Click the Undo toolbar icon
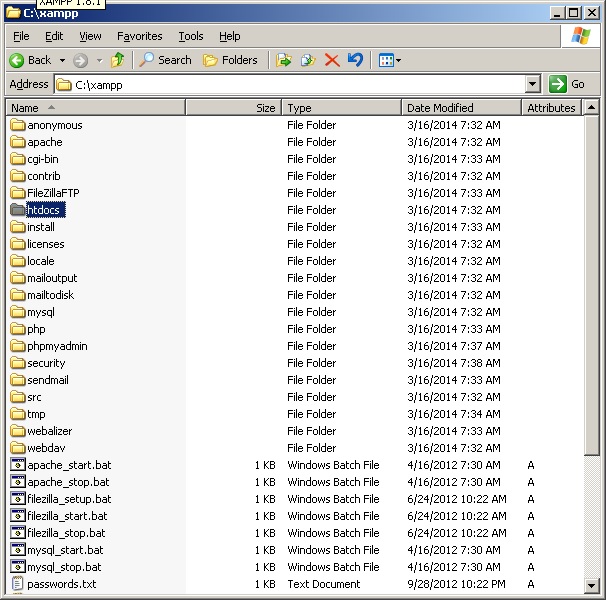Viewport: 606px width, 600px height. click(x=355, y=60)
